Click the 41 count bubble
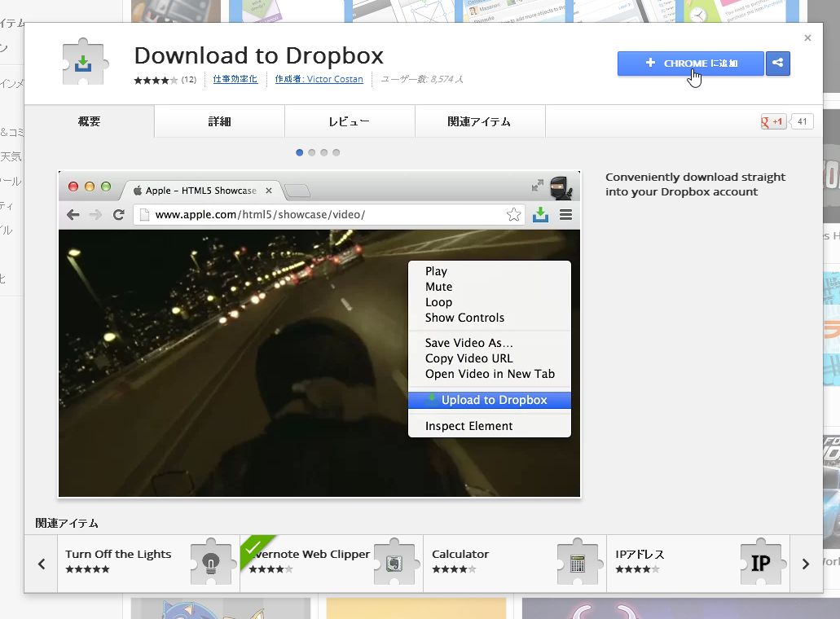 (802, 121)
